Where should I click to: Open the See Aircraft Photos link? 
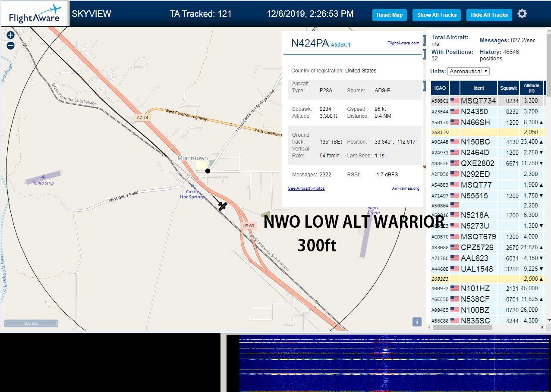[306, 188]
